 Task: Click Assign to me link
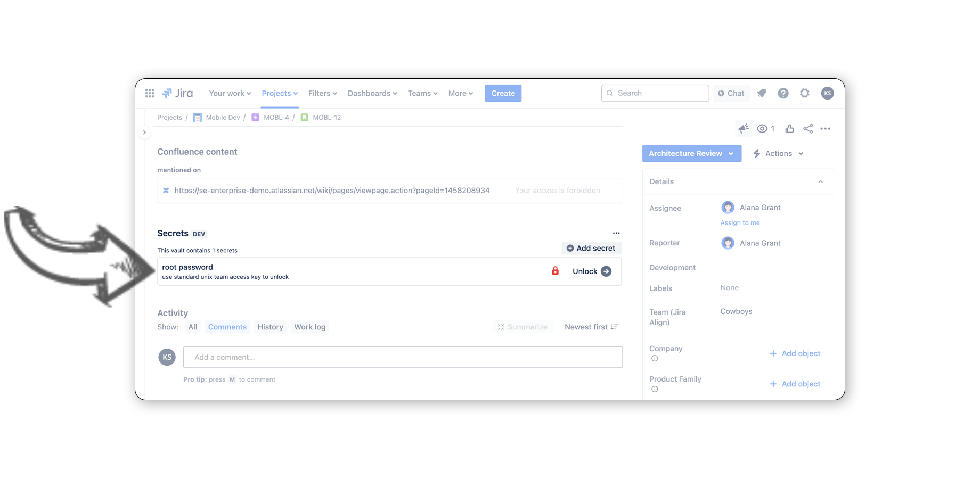coord(740,222)
